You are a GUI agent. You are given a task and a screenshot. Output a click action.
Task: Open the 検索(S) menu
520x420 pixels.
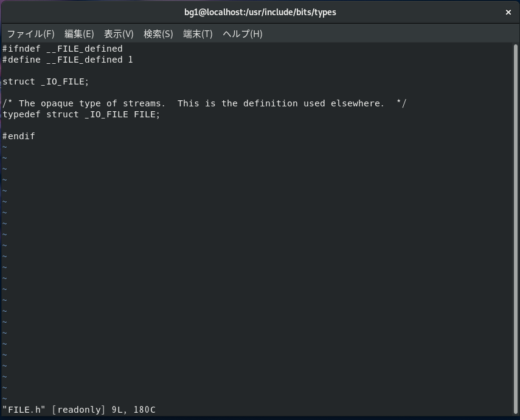pyautogui.click(x=158, y=34)
